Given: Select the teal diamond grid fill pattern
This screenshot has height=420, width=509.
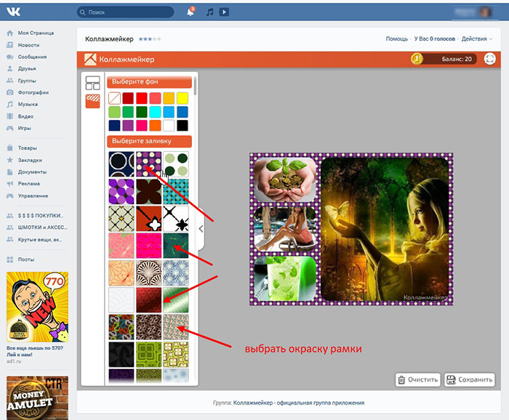Looking at the screenshot, I should (x=176, y=191).
